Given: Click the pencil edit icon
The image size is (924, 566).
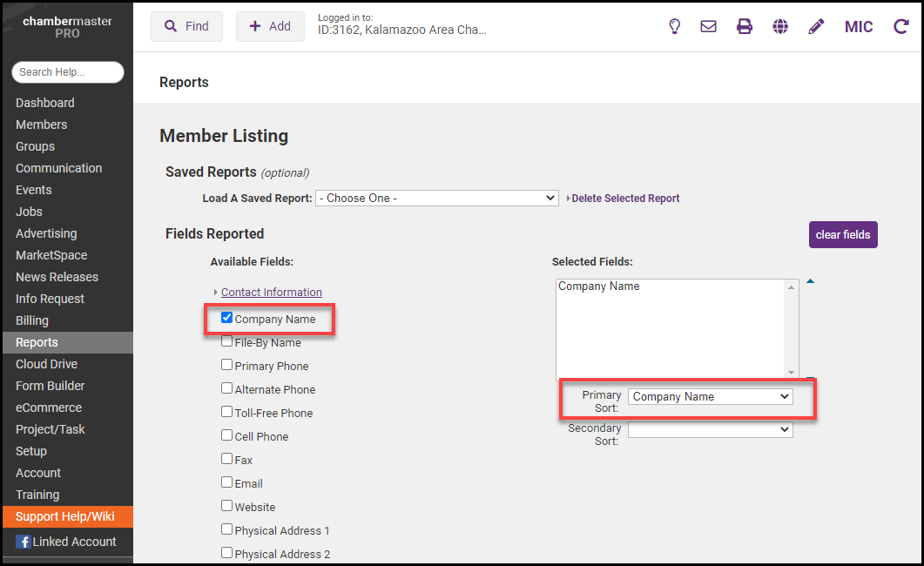Looking at the screenshot, I should coord(816,27).
